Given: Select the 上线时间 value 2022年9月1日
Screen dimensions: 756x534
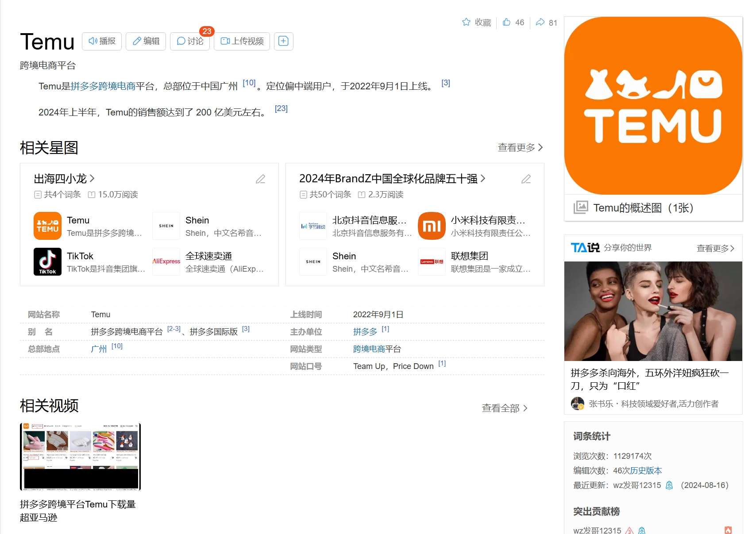Looking at the screenshot, I should (x=378, y=315).
